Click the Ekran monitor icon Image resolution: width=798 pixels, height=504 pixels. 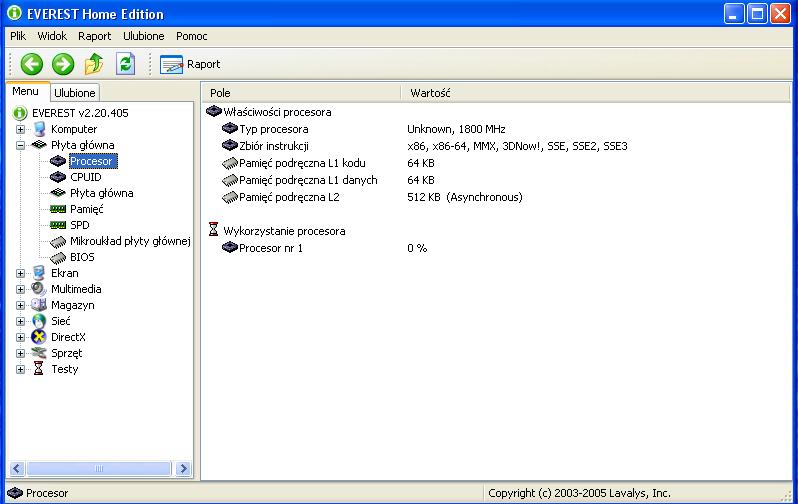39,273
